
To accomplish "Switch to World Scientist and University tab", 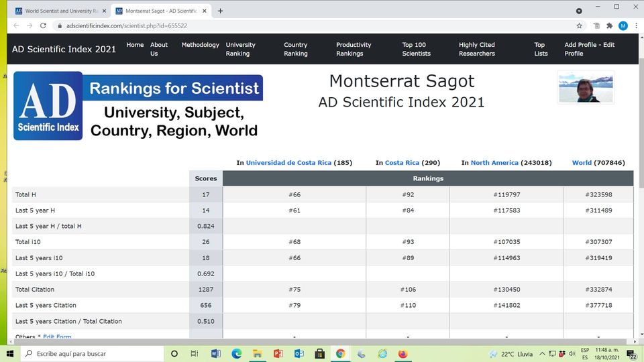I will [x=61, y=11].
